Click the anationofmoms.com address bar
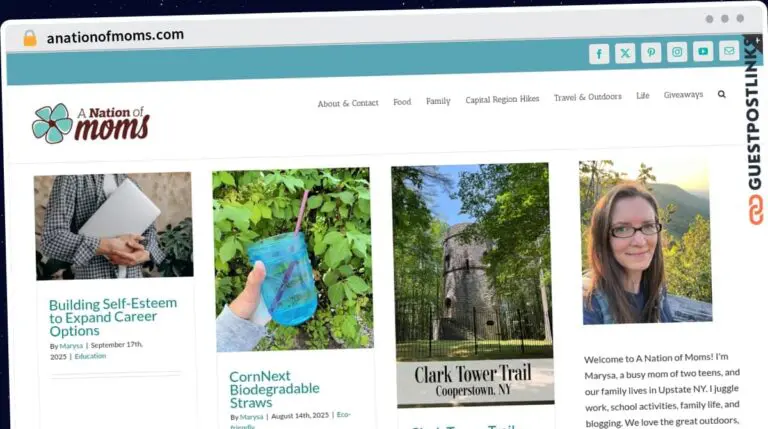Screen dimensions: 768x429 click(x=115, y=35)
